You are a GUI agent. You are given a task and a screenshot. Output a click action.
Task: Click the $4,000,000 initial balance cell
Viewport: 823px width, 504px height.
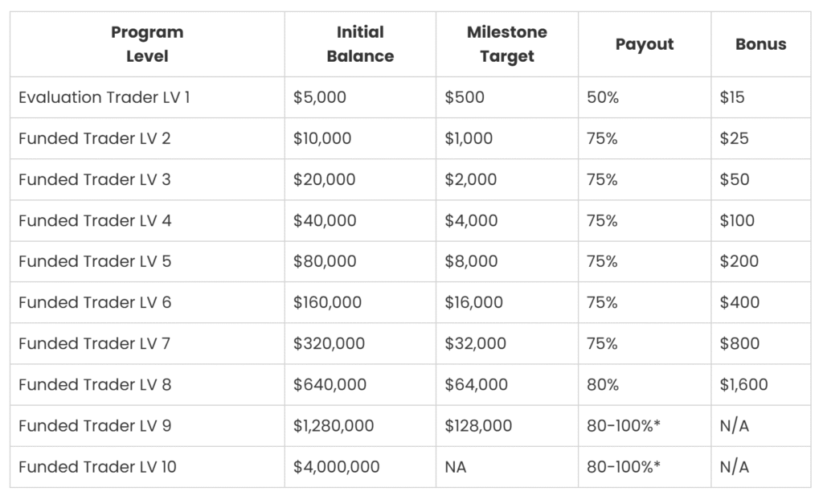(x=360, y=467)
